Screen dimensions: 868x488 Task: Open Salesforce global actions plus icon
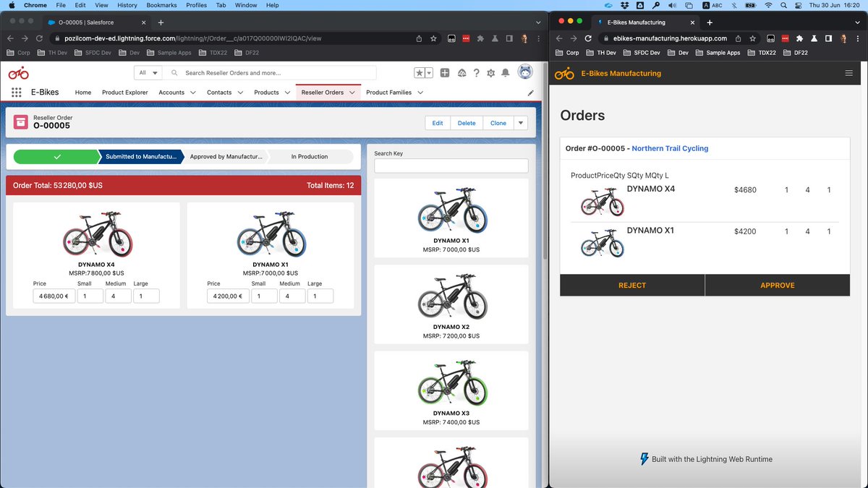point(445,73)
